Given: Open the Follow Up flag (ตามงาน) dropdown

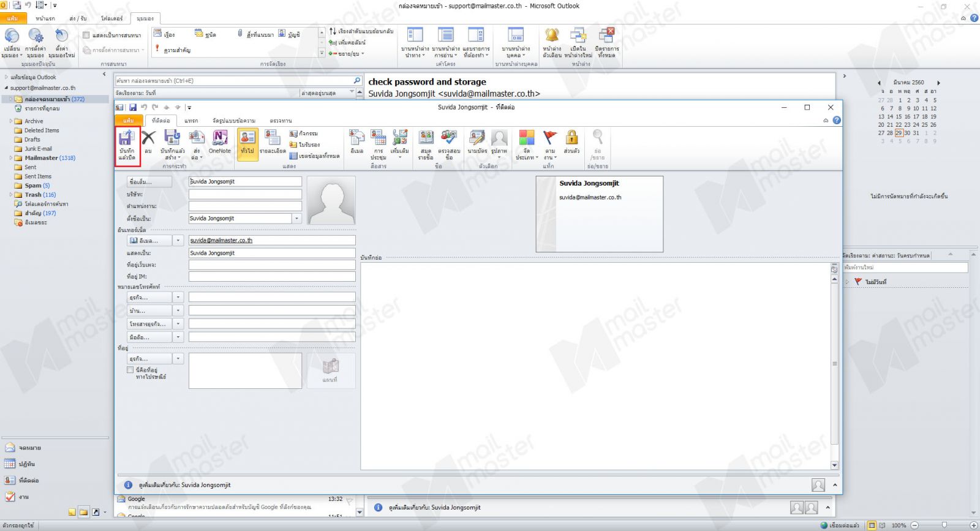Looking at the screenshot, I should pyautogui.click(x=549, y=145).
